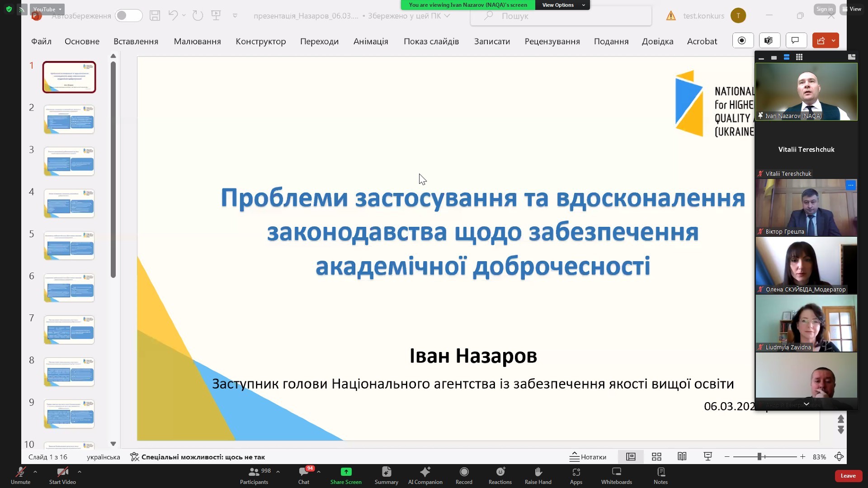Open the Share button dropdown arrow
This screenshot has height=488, width=868.
[x=833, y=41]
